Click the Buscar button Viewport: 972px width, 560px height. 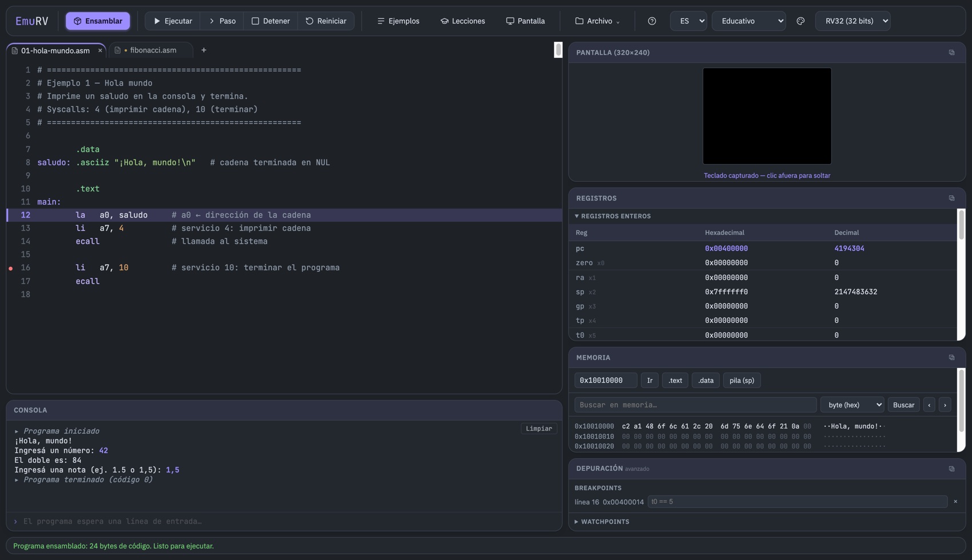pyautogui.click(x=903, y=405)
